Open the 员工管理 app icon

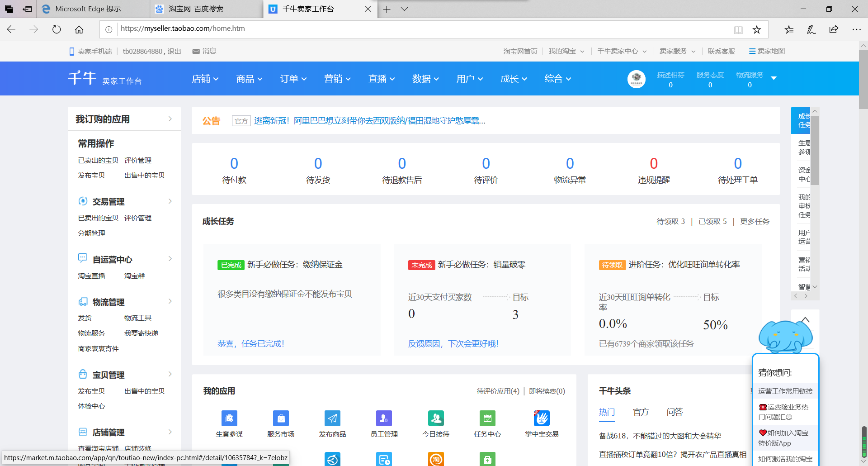tap(384, 418)
